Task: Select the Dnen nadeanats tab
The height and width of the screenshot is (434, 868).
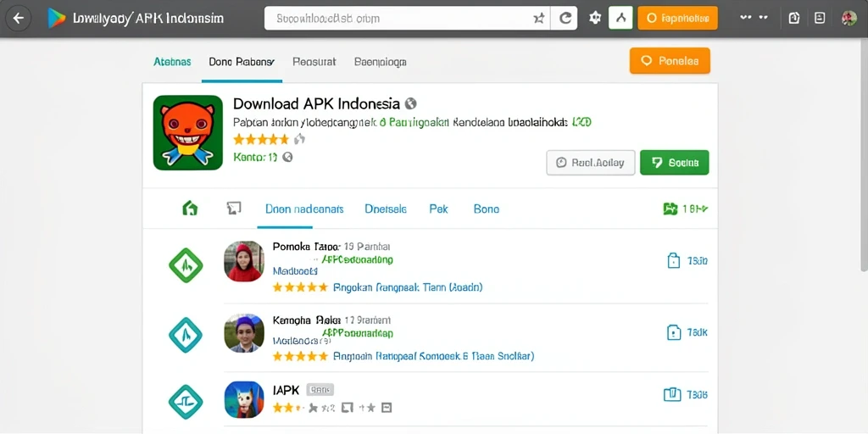Action: [304, 209]
